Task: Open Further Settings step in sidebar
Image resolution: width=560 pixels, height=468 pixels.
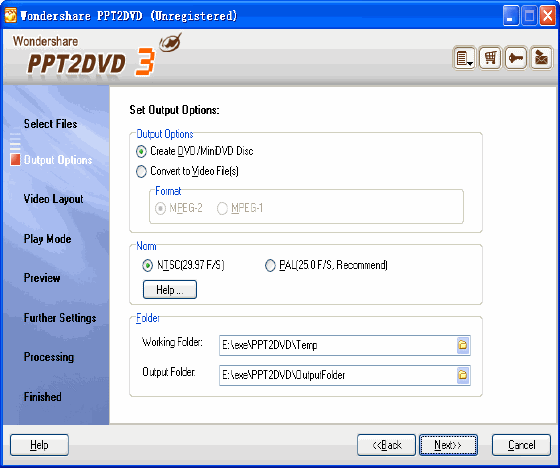Action: (60, 318)
